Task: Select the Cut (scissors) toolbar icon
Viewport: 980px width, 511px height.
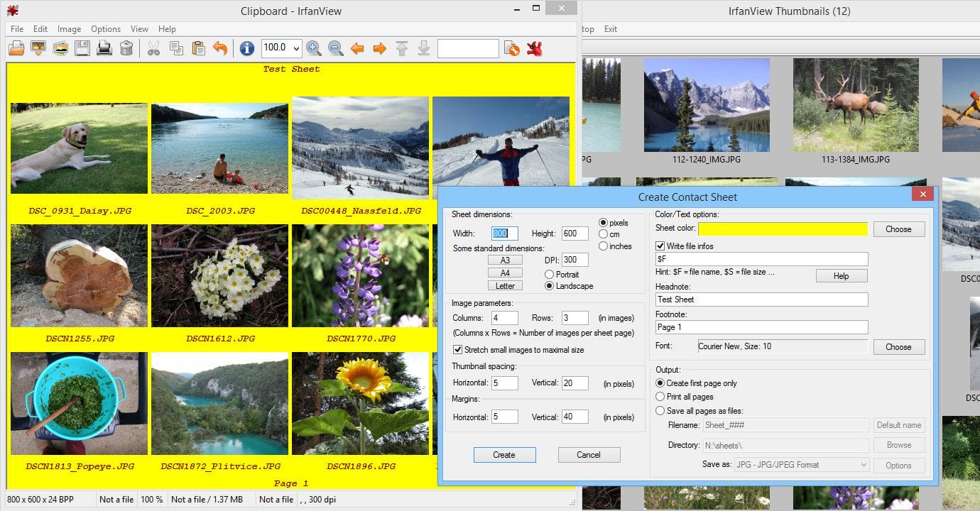Action: (153, 48)
